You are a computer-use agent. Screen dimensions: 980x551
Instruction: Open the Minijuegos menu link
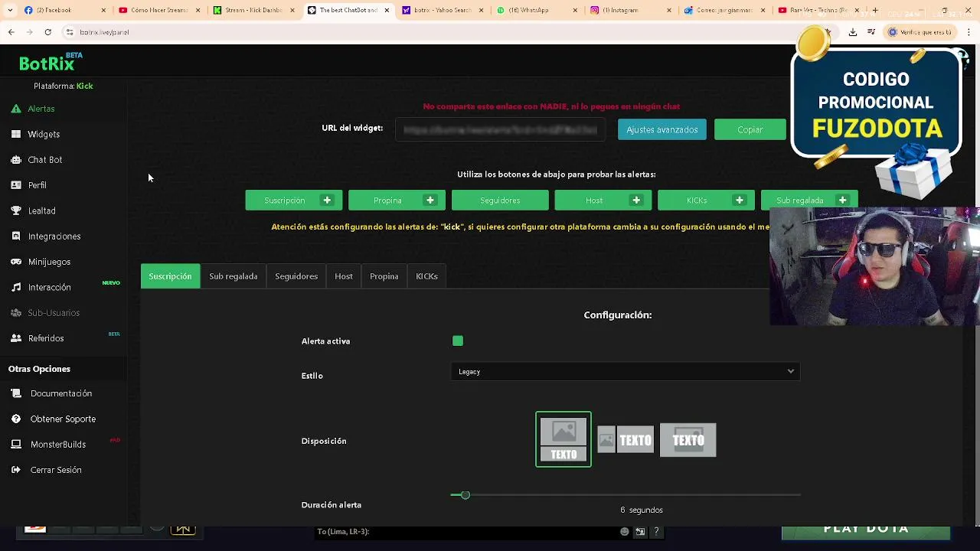49,262
